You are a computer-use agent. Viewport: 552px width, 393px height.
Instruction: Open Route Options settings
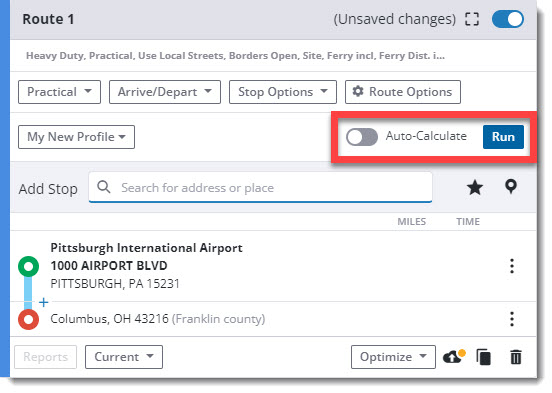pyautogui.click(x=403, y=92)
